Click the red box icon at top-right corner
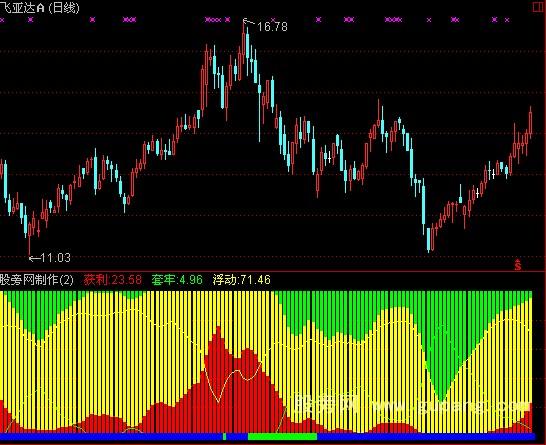 pos(539,7)
